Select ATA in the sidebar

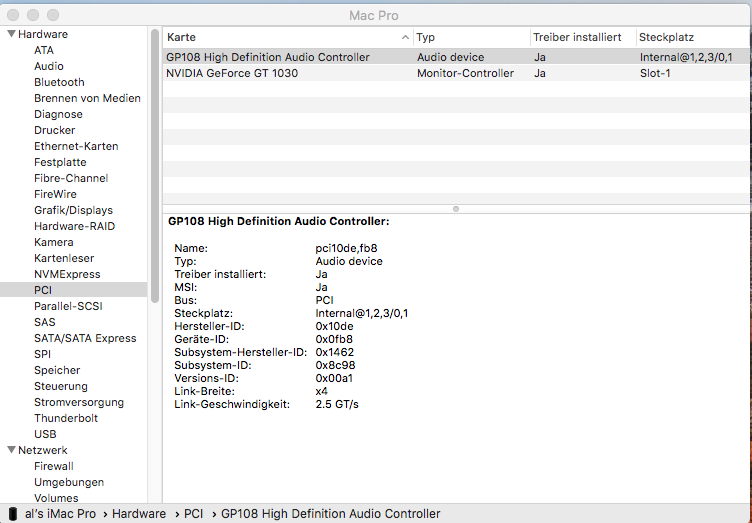44,50
